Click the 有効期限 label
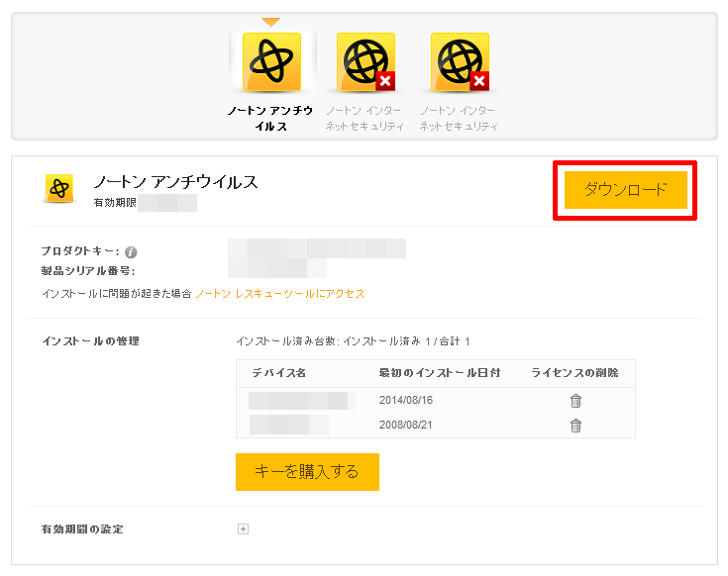728x576 pixels. tap(115, 203)
